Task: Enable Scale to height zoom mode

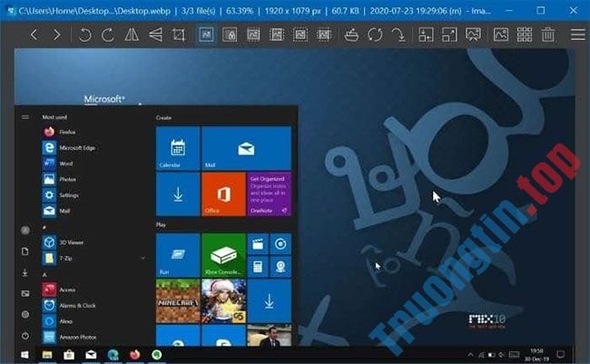Action: [277, 35]
